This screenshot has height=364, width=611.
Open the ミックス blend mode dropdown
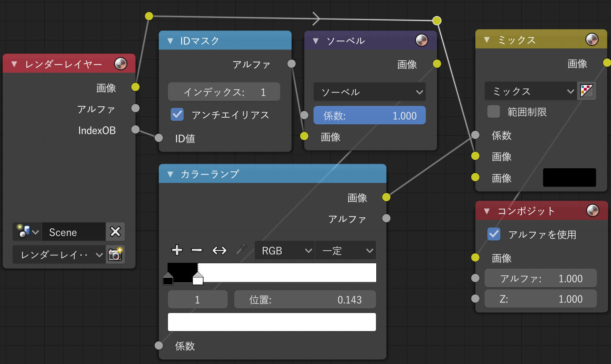coord(531,91)
